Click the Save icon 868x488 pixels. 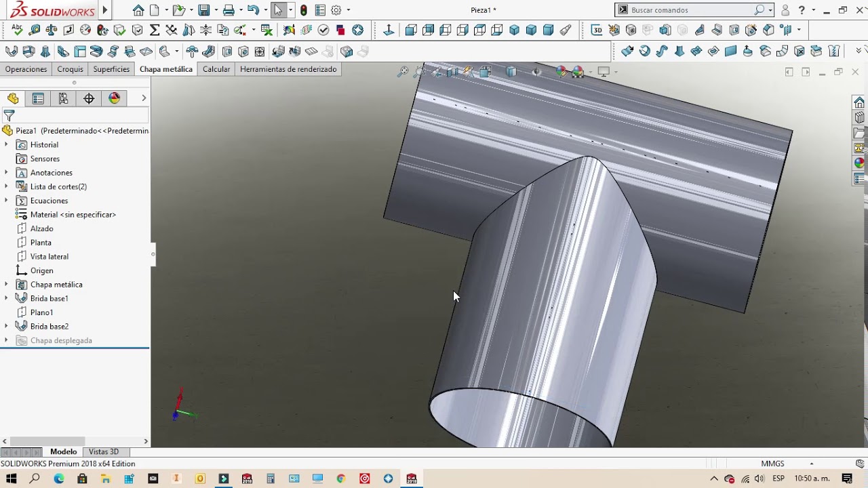pyautogui.click(x=203, y=10)
